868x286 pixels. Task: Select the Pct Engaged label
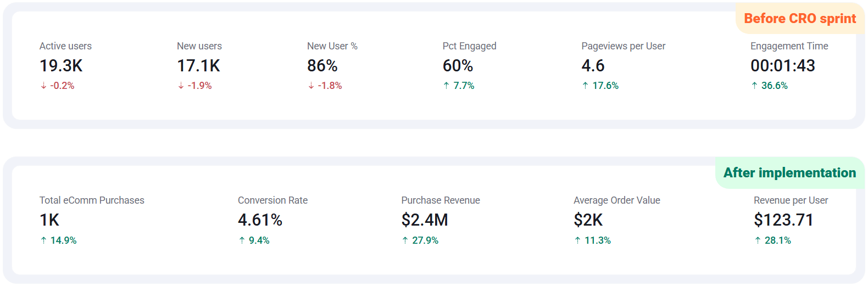(x=470, y=46)
